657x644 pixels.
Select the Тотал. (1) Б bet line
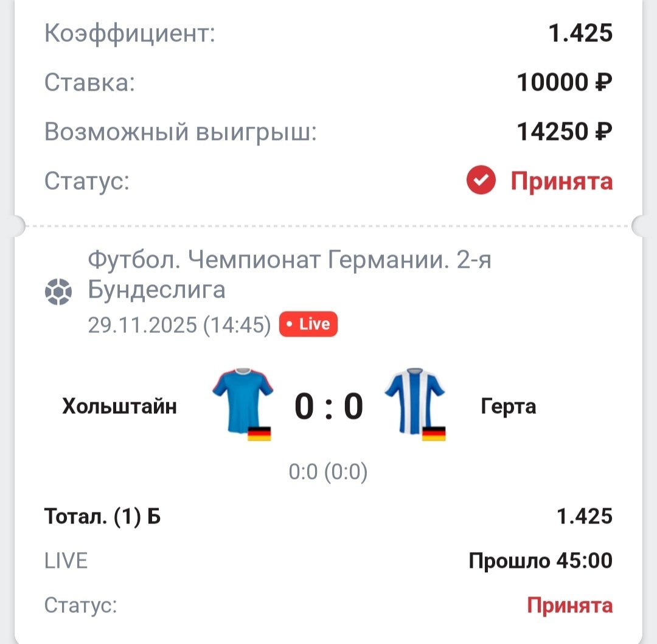[x=103, y=516]
